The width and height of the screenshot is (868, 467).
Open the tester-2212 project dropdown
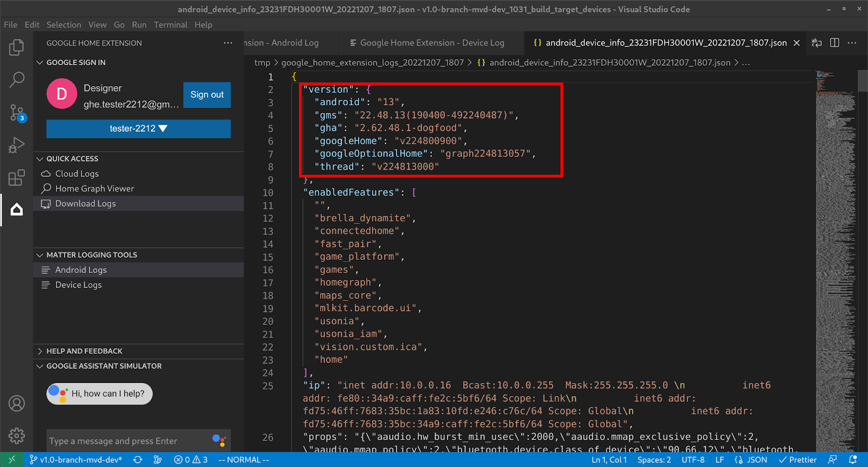pyautogui.click(x=138, y=129)
